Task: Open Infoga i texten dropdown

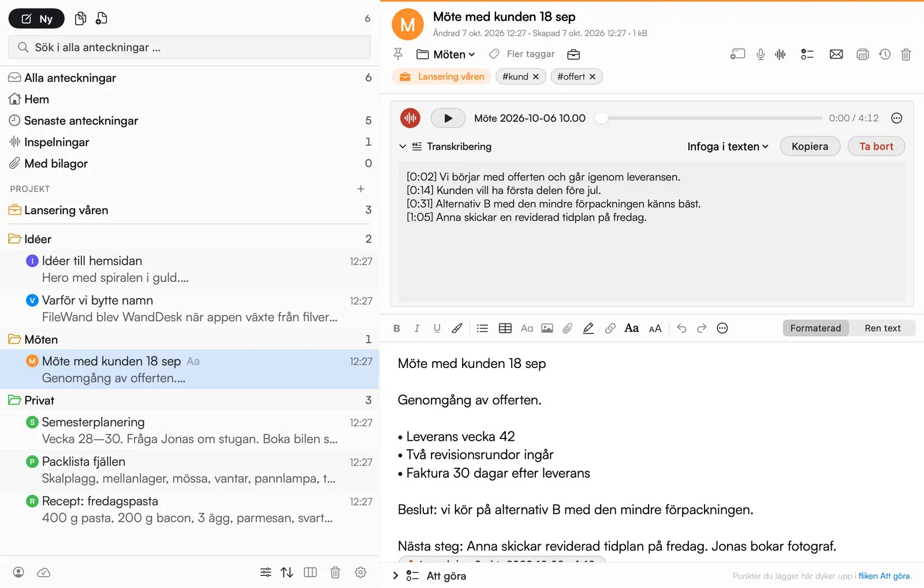Action: tap(728, 147)
